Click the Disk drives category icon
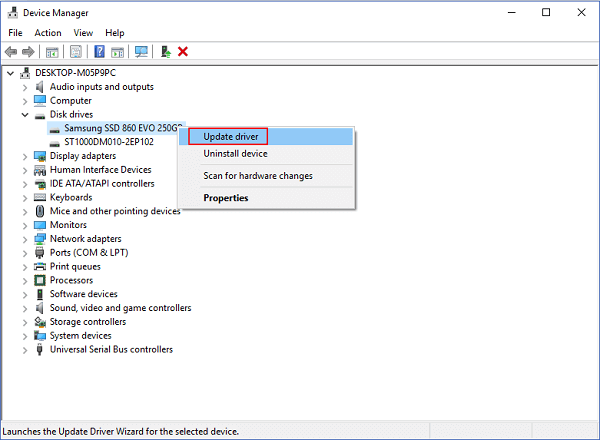Viewport: 600px width, 440px height. click(x=40, y=116)
